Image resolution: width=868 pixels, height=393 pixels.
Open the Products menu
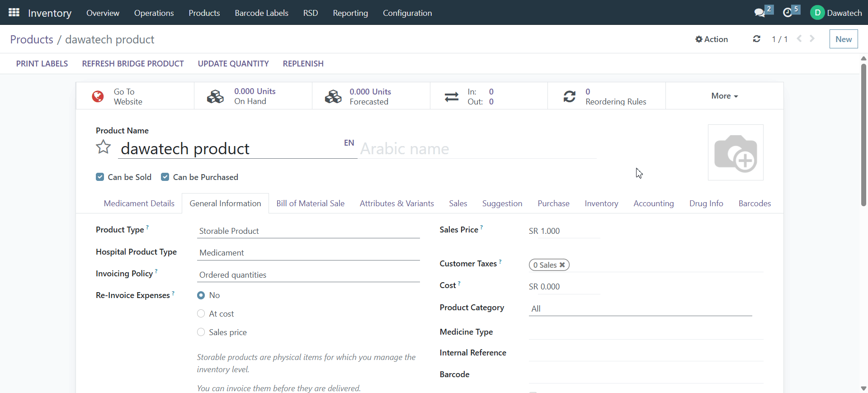click(x=204, y=13)
